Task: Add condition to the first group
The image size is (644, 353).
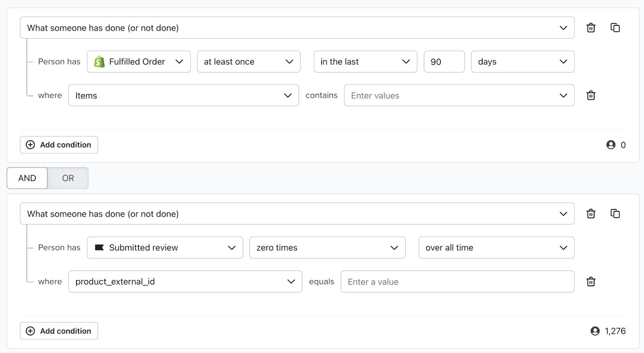Action: 59,145
